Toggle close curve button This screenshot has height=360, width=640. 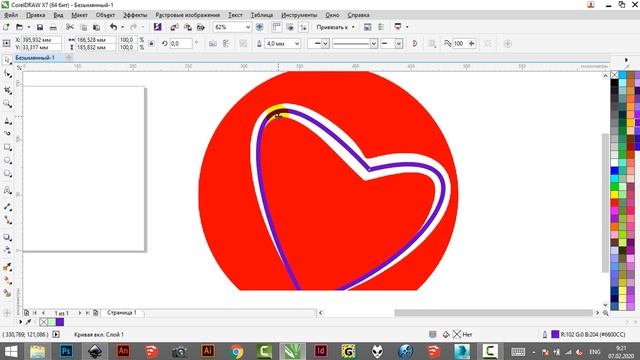coord(415,43)
